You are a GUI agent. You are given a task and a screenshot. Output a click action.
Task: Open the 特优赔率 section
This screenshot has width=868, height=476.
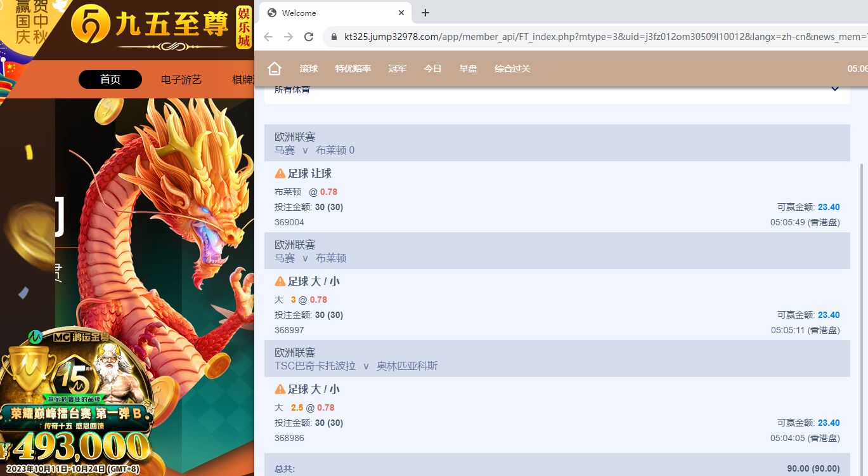click(x=353, y=69)
